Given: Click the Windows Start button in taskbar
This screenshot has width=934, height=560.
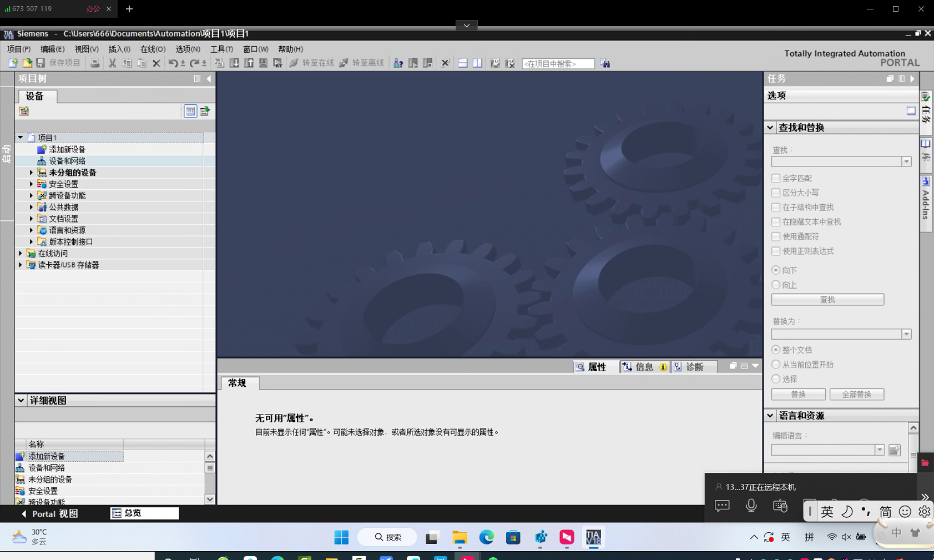Looking at the screenshot, I should coord(341,537).
